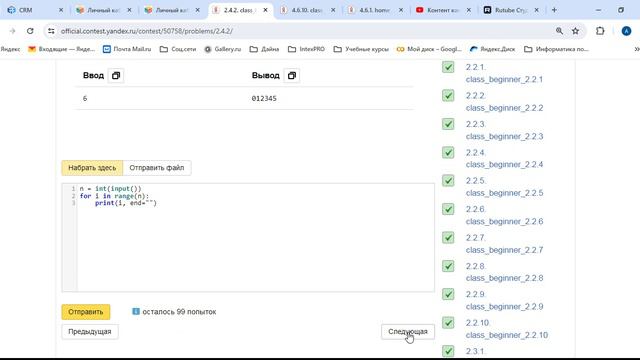This screenshot has width=640, height=360.
Task: Switch to the Rutube tab
Action: (x=510, y=10)
